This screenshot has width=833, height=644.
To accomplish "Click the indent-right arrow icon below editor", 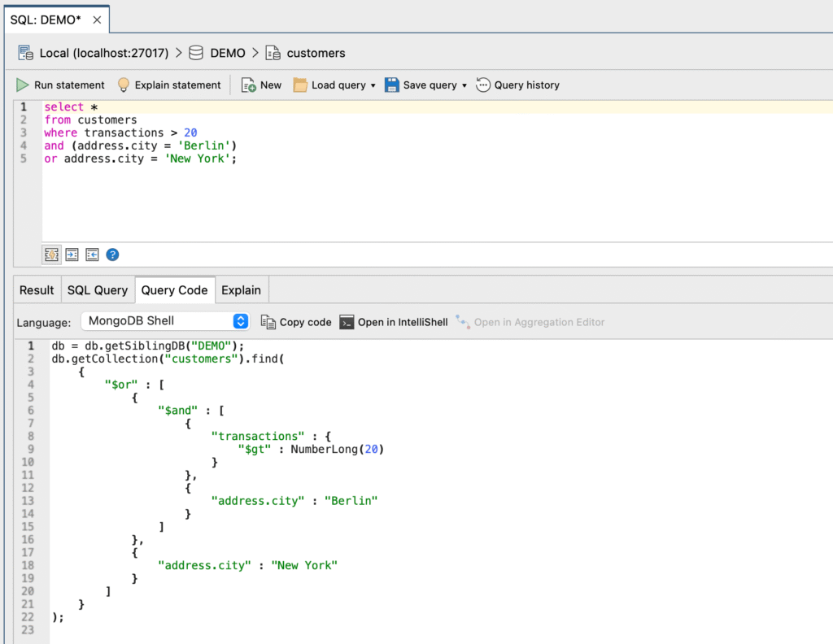I will click(x=72, y=255).
